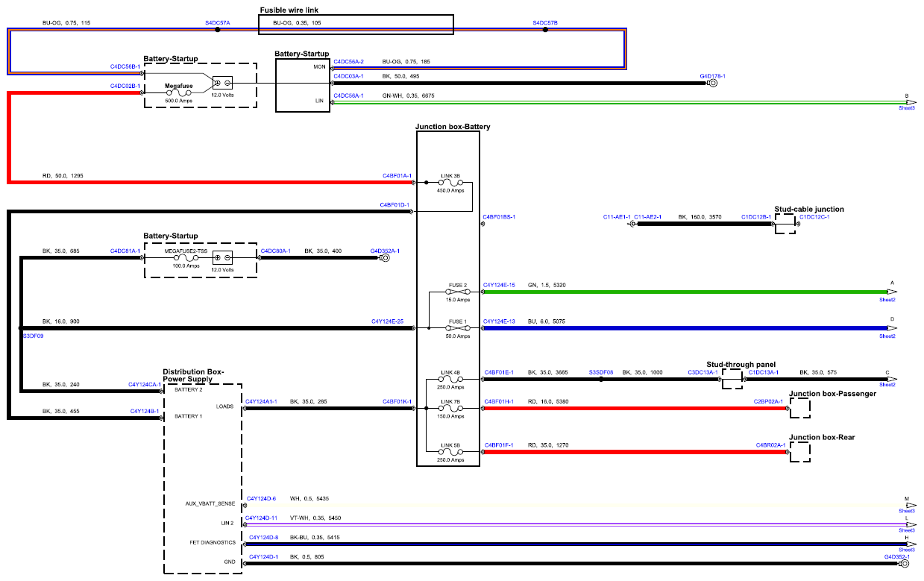Click connector label C11-AE1-1
The image size is (924, 581).
617,216
